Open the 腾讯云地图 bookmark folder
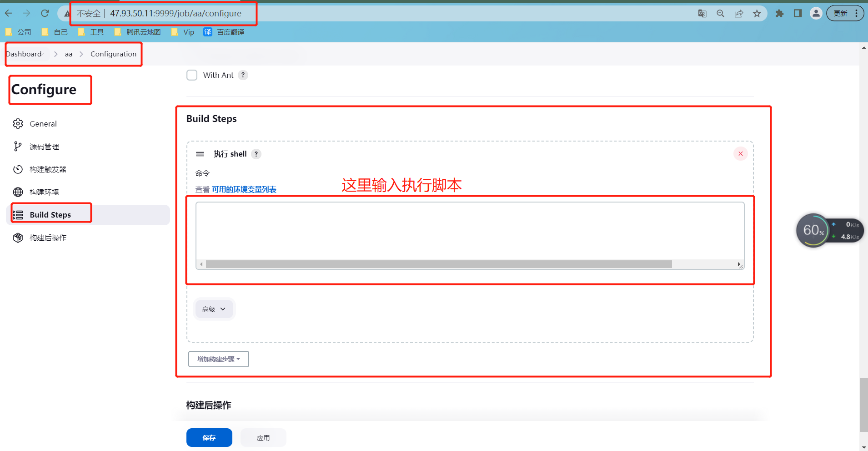868x451 pixels. click(x=138, y=32)
